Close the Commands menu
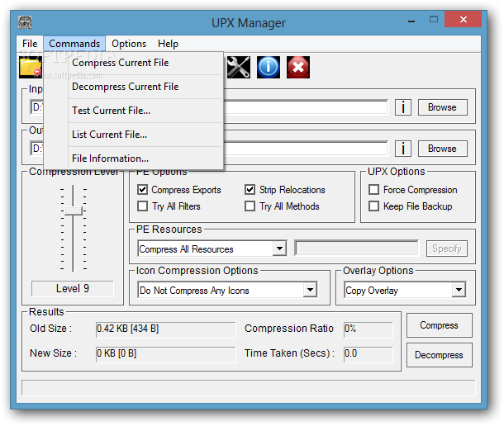Screen dimensions: 504x426 [74, 44]
